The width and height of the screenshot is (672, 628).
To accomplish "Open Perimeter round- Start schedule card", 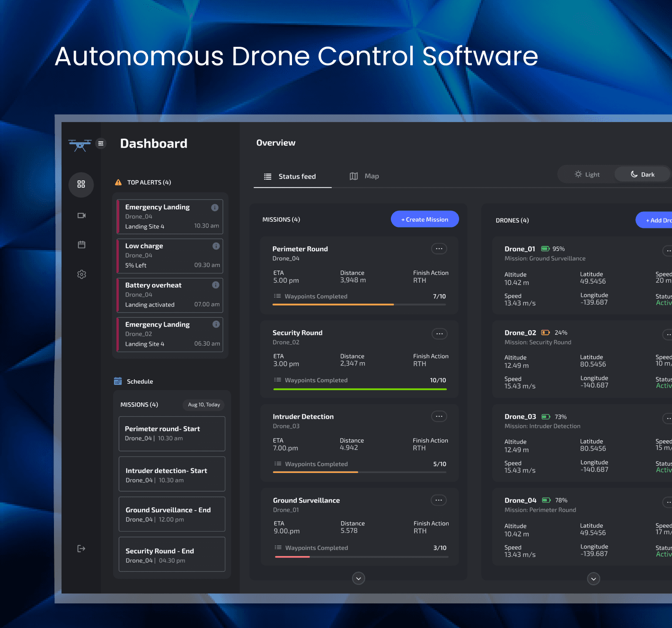I will pyautogui.click(x=172, y=434).
